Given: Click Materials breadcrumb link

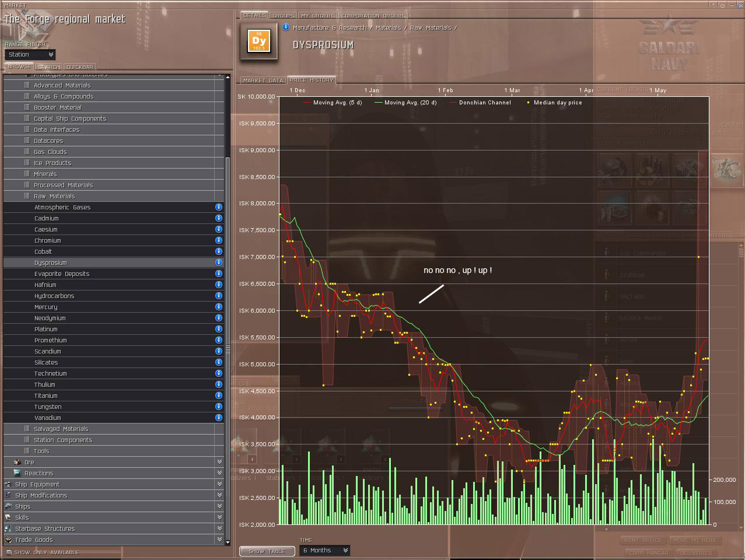Looking at the screenshot, I should tap(388, 27).
